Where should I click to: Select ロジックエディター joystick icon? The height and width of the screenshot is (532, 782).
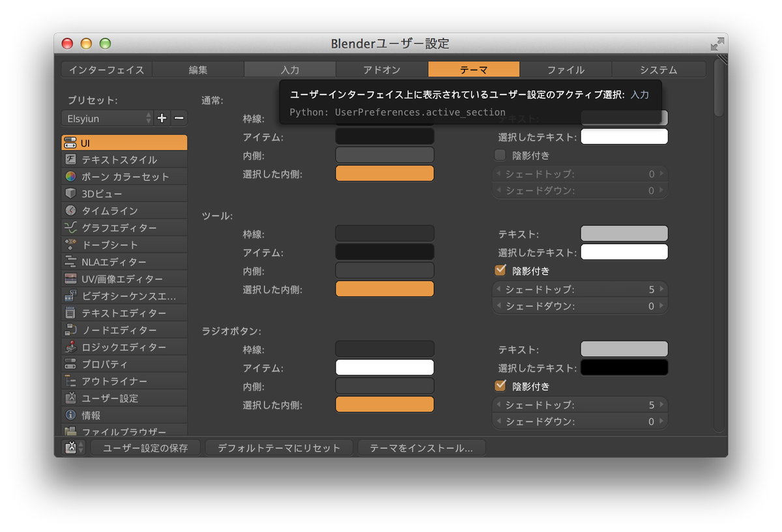(x=70, y=347)
